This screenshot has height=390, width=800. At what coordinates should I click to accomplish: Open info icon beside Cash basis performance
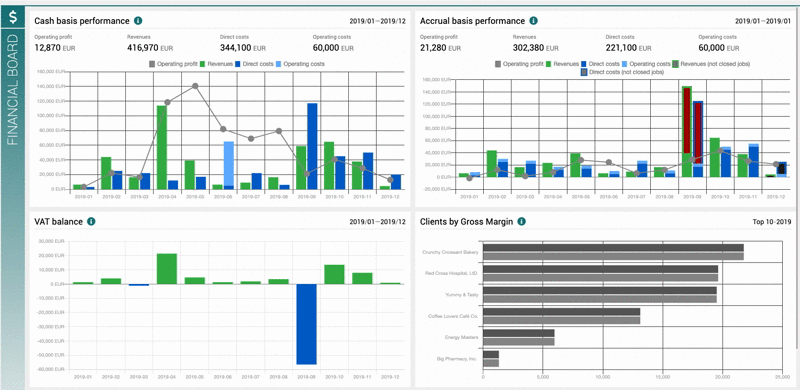pos(138,21)
